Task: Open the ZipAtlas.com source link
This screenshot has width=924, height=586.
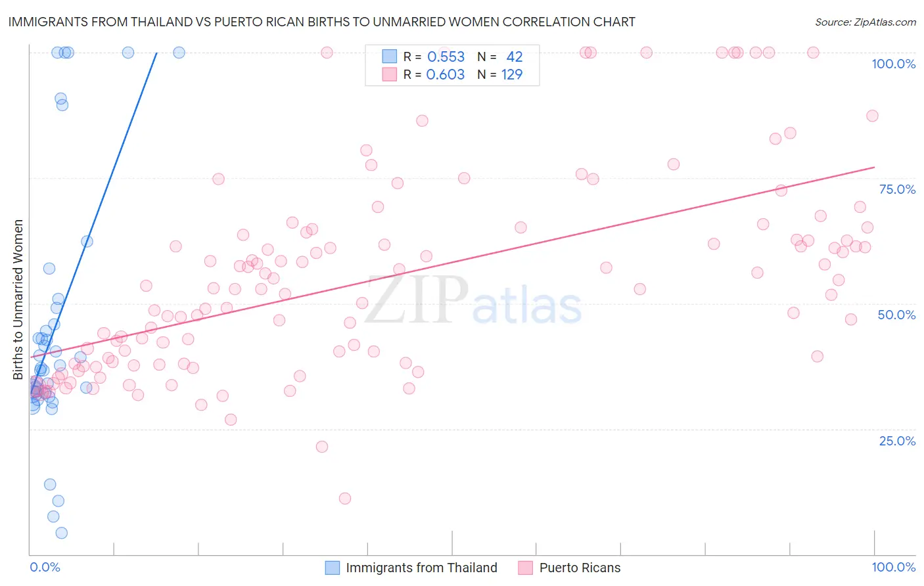Action: [866, 22]
